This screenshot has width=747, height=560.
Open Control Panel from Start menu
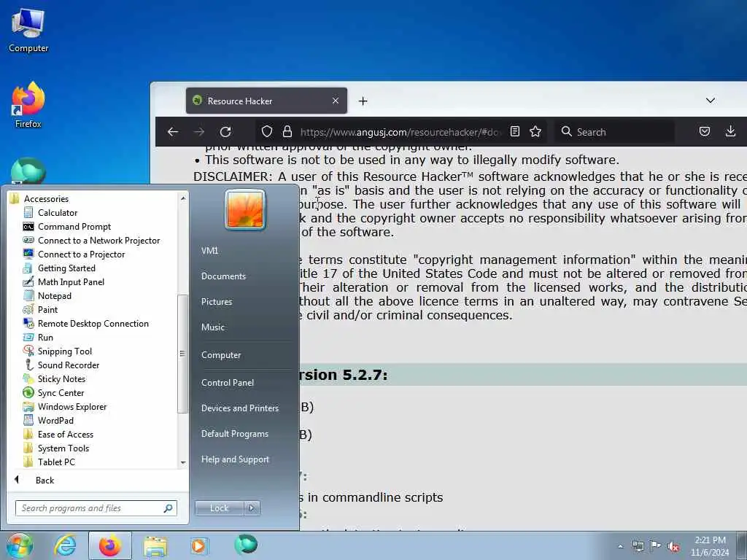pos(228,383)
